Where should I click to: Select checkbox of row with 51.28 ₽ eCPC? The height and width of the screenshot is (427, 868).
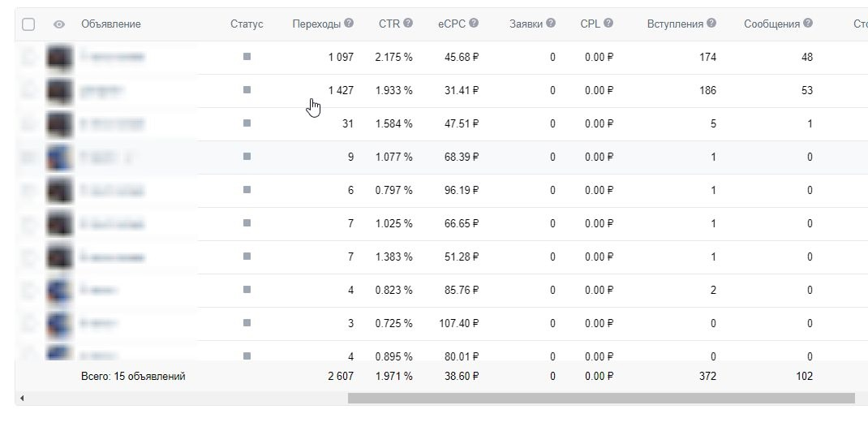[28, 257]
